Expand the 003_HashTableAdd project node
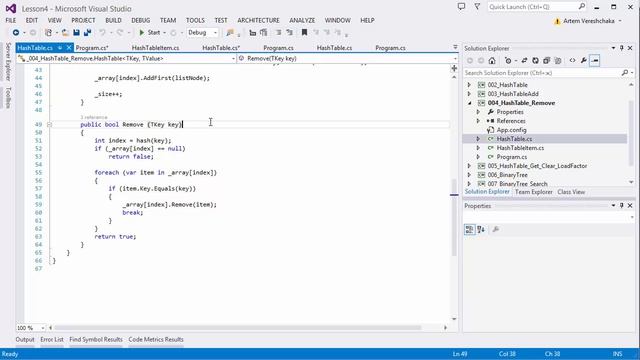The height and width of the screenshot is (360, 640). [x=469, y=94]
